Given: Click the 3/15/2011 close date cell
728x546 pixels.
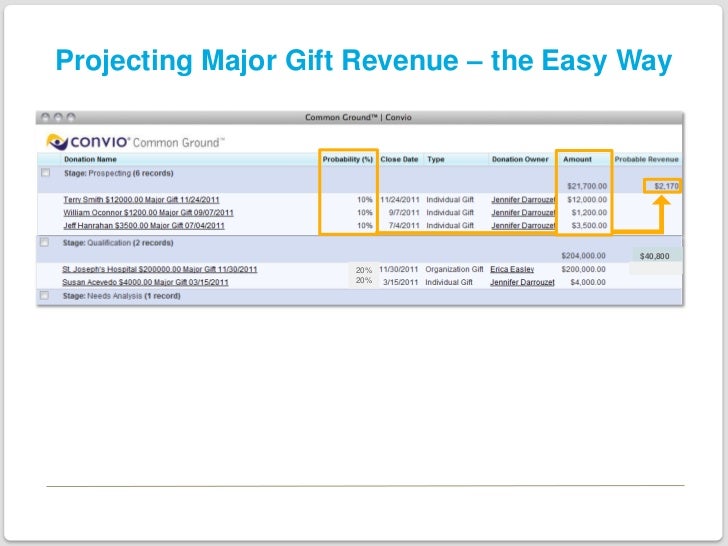Looking at the screenshot, I should (401, 282).
